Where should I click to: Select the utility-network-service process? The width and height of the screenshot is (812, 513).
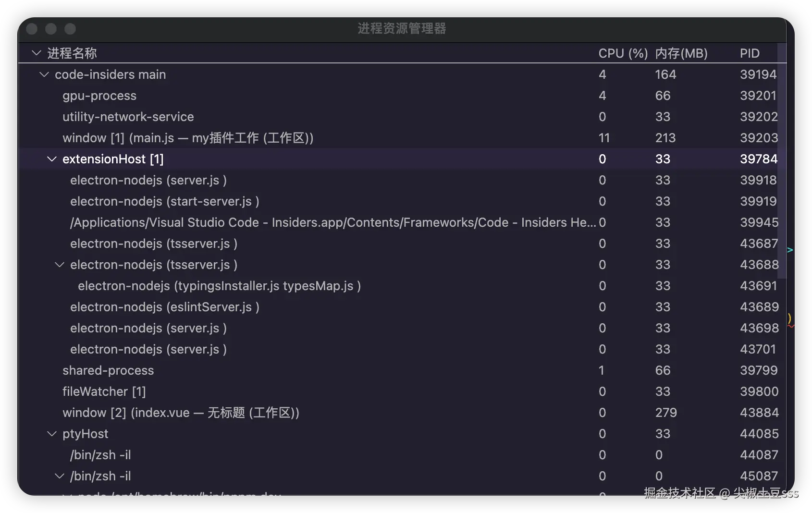click(x=128, y=117)
